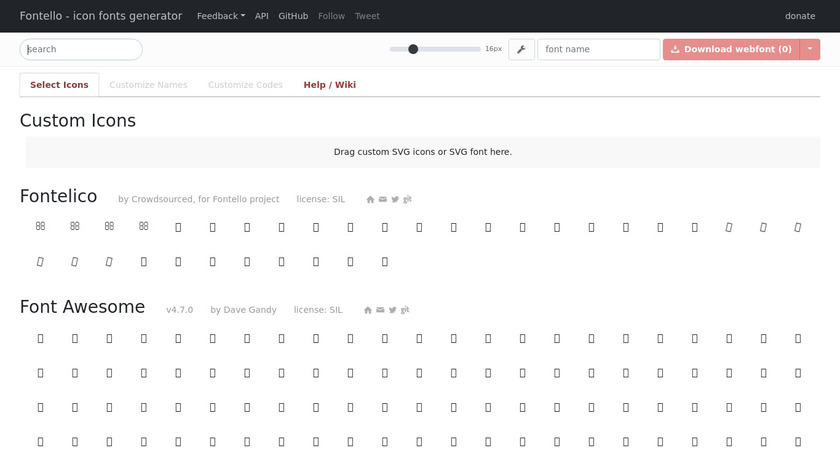The height and width of the screenshot is (472, 840).
Task: Click the Fontelico section heading
Action: point(58,196)
